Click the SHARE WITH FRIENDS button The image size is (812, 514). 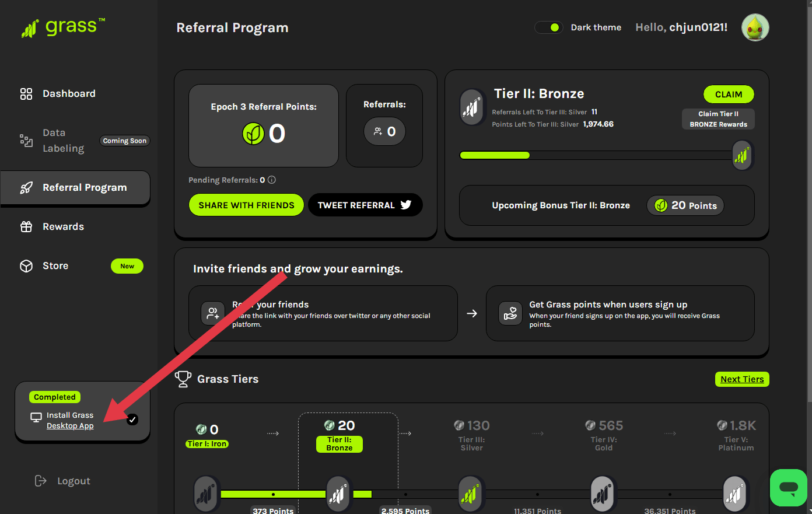246,205
